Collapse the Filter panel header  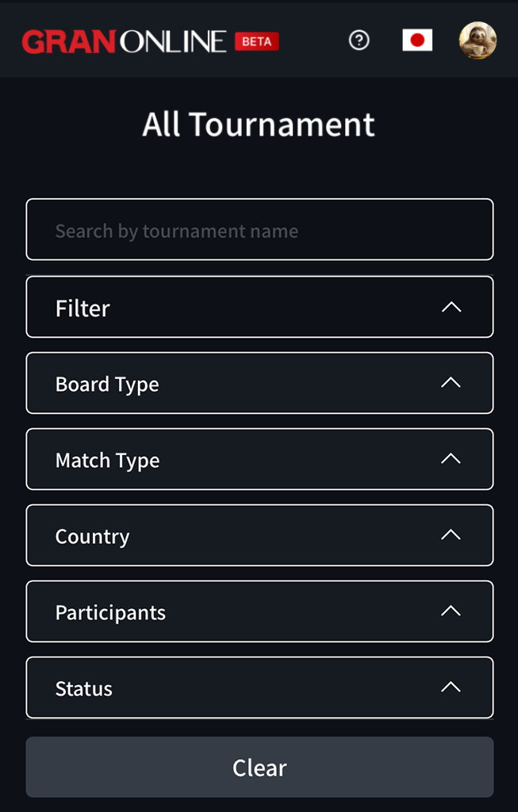click(x=259, y=307)
